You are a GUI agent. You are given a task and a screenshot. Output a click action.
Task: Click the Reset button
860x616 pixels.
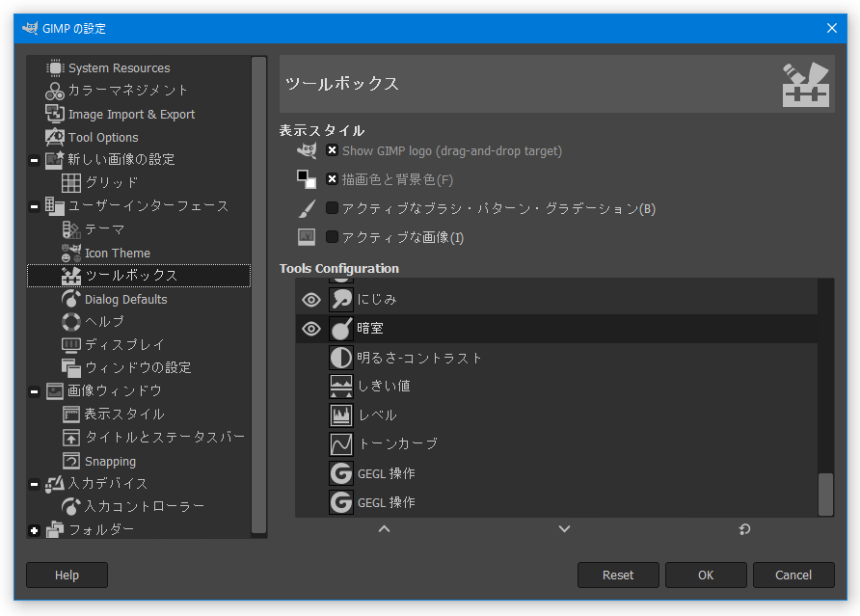(x=618, y=575)
